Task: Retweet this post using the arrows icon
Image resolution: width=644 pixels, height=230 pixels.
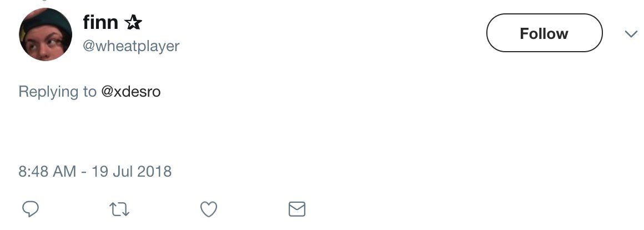Action: pyautogui.click(x=119, y=209)
